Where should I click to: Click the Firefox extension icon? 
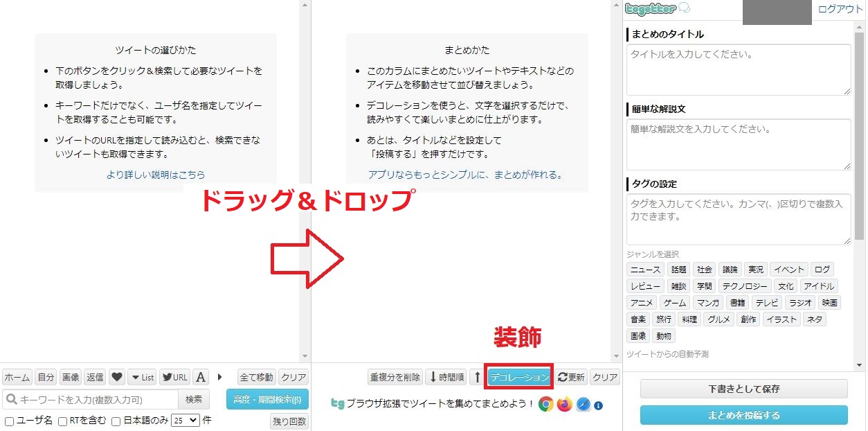pyautogui.click(x=565, y=405)
